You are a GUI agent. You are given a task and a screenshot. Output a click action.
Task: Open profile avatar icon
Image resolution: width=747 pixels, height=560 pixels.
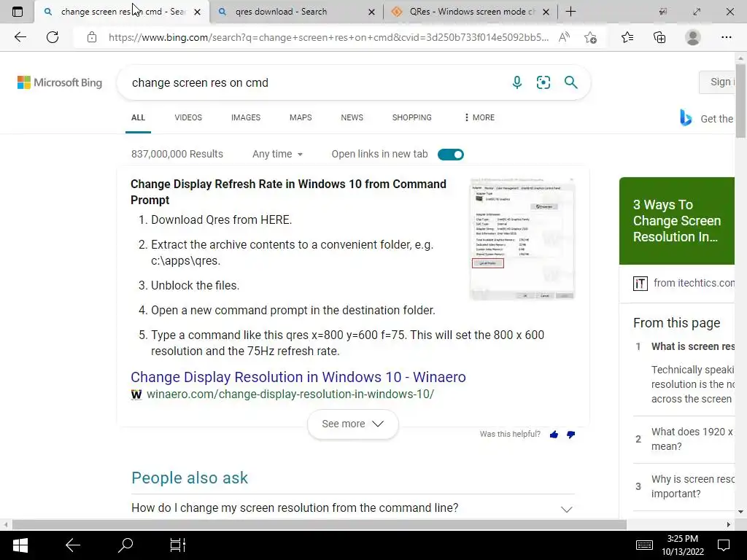693,37
